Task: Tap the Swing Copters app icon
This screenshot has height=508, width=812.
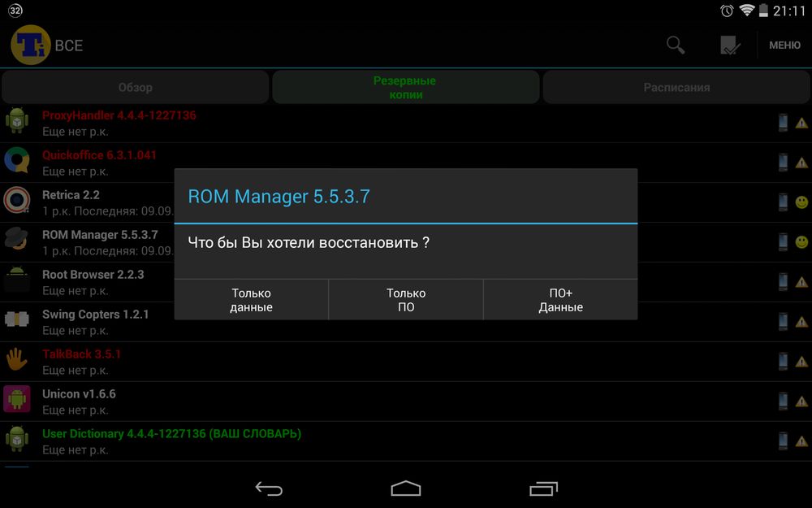Action: 16,319
